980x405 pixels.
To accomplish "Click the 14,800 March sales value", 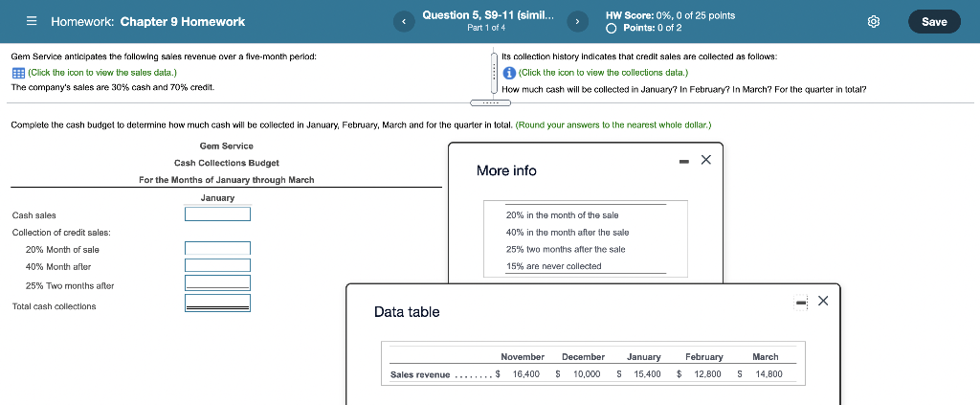I will 768,374.
